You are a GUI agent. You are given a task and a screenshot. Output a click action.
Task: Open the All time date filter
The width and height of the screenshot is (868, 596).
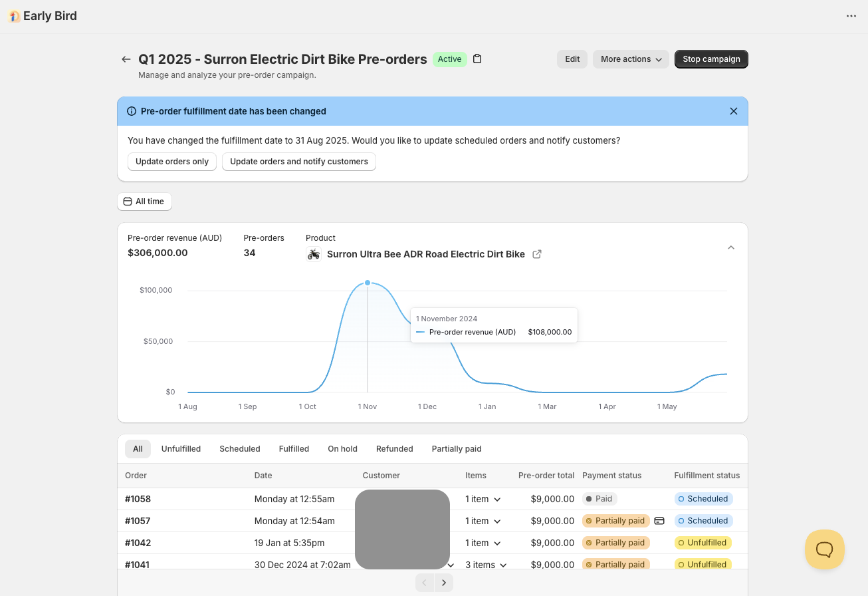pyautogui.click(x=144, y=202)
